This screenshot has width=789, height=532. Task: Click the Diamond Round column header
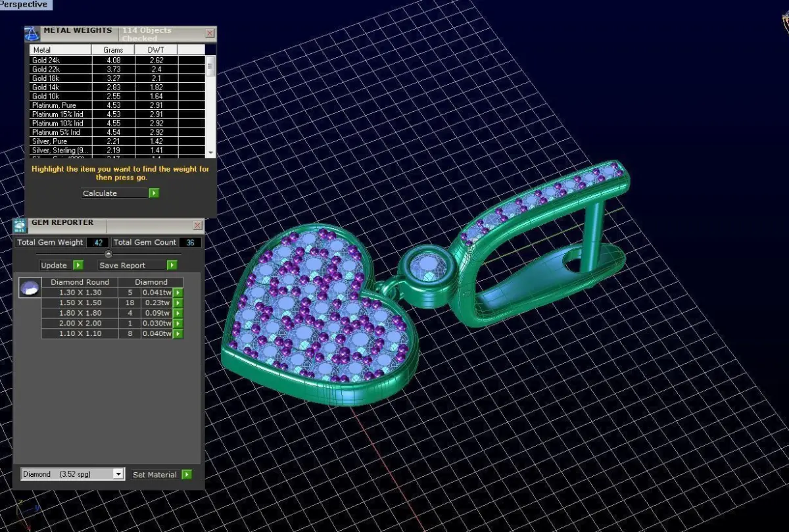tap(80, 282)
